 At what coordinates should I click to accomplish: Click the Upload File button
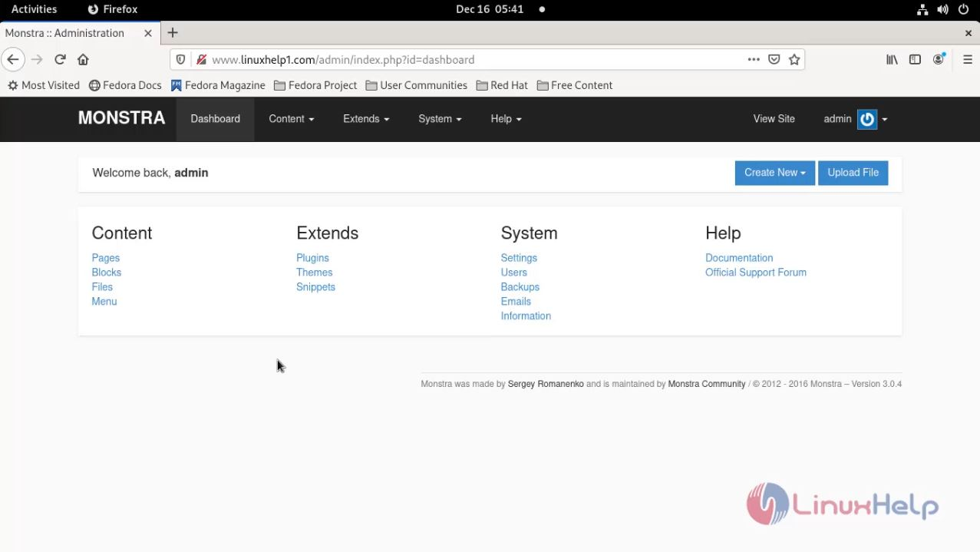[x=853, y=173]
